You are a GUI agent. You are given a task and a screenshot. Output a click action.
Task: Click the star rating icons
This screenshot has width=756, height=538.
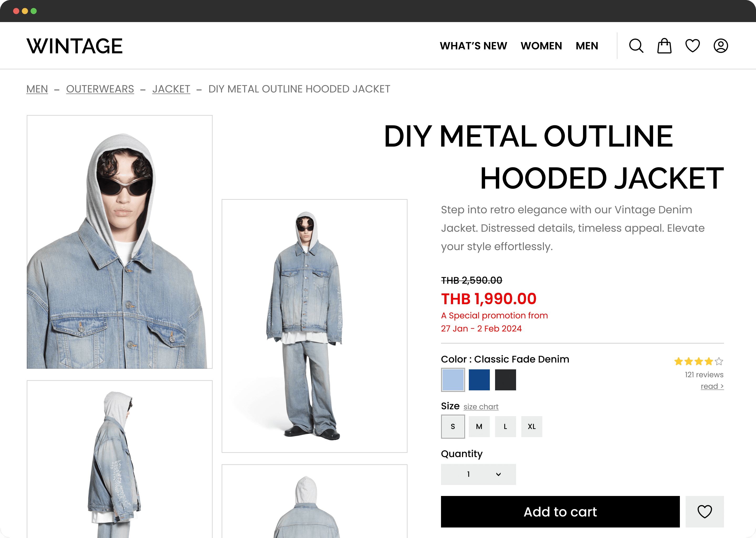pyautogui.click(x=699, y=361)
